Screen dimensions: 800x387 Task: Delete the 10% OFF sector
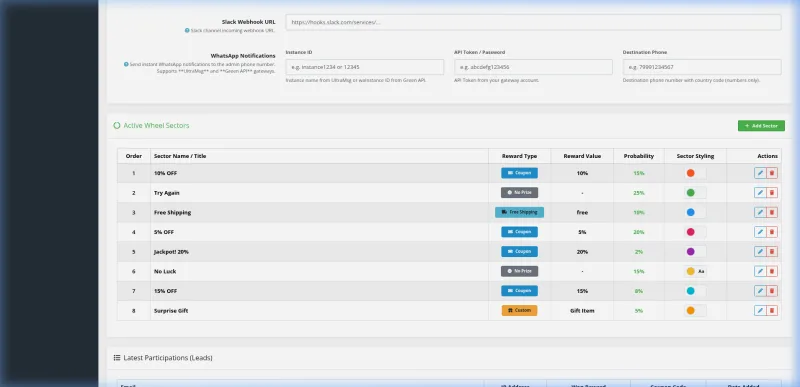[x=772, y=173]
